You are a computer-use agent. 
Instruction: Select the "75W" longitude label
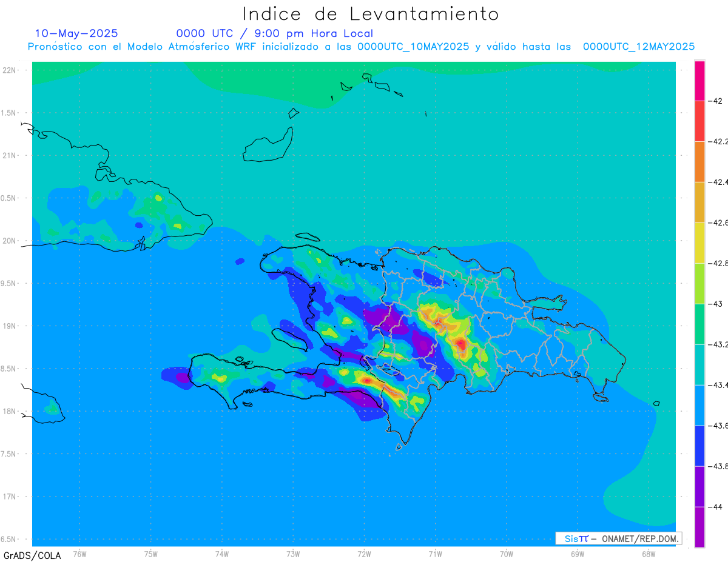[x=151, y=553]
